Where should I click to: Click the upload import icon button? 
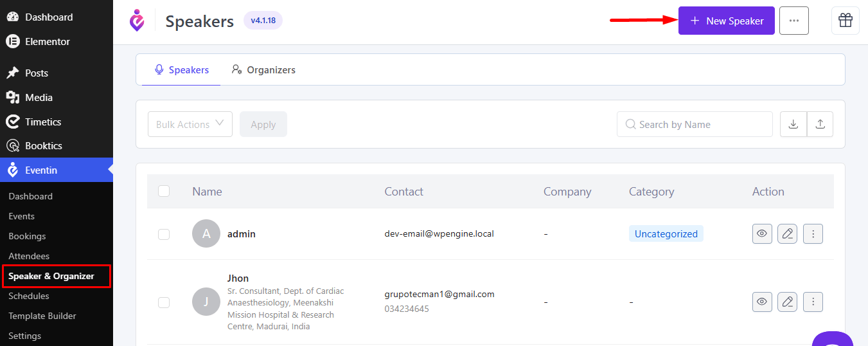[x=820, y=124]
